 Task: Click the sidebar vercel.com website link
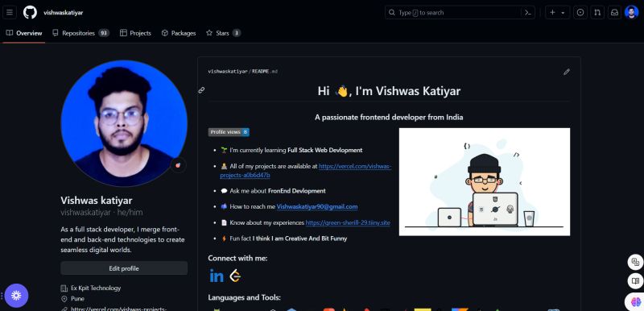[119, 309]
